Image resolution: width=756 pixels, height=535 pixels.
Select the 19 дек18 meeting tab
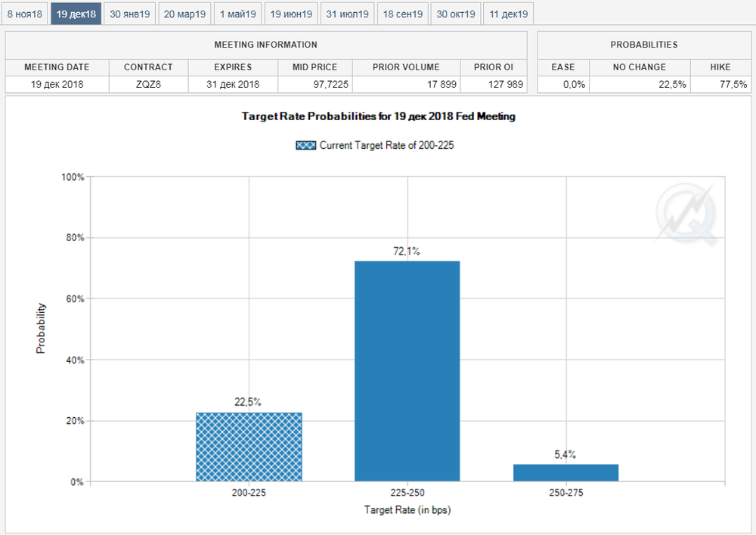tap(76, 14)
